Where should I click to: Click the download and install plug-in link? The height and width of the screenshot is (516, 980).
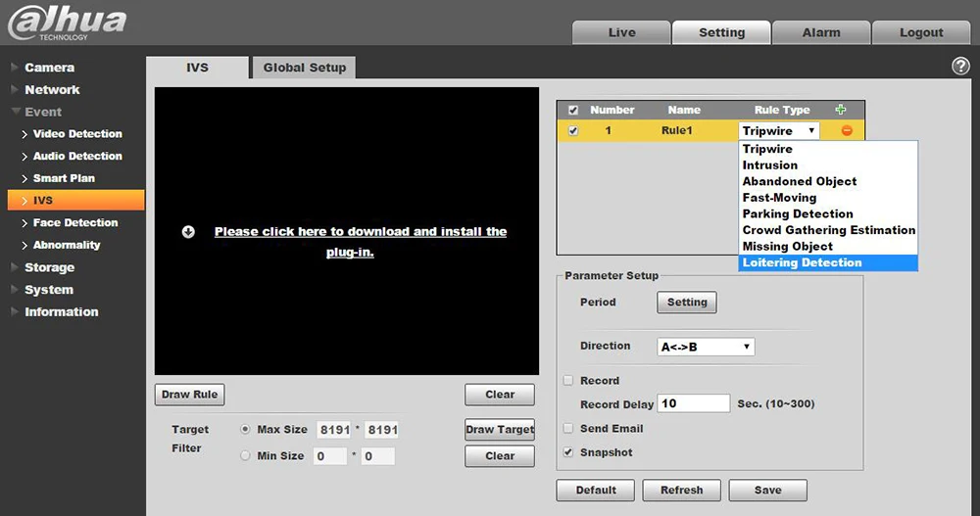click(361, 242)
